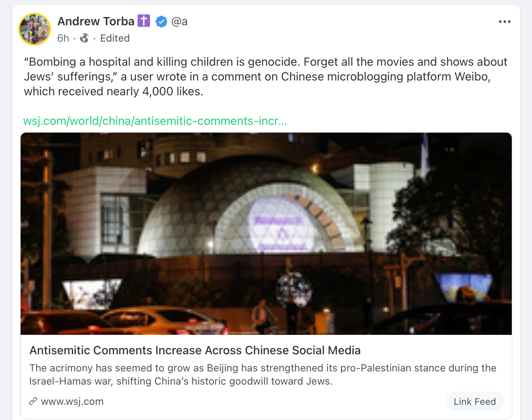This screenshot has width=532, height=420.
Task: Click the Antisemitic Comments Increase headline
Action: (195, 350)
